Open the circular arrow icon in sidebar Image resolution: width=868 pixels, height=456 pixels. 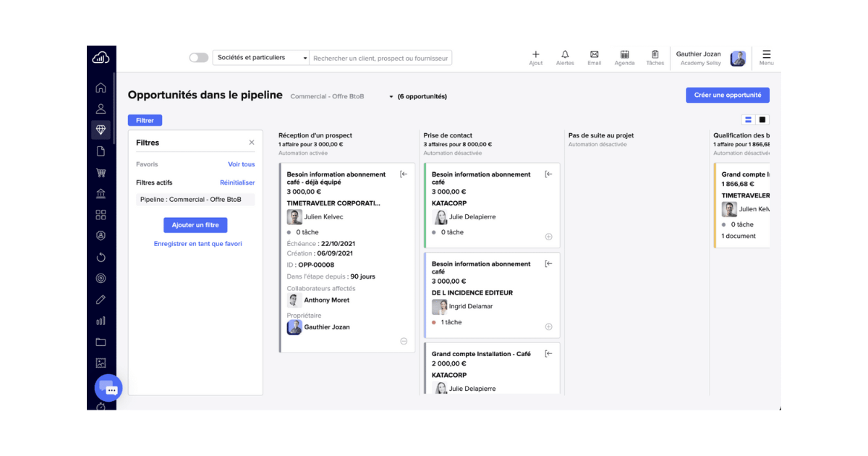point(101,257)
